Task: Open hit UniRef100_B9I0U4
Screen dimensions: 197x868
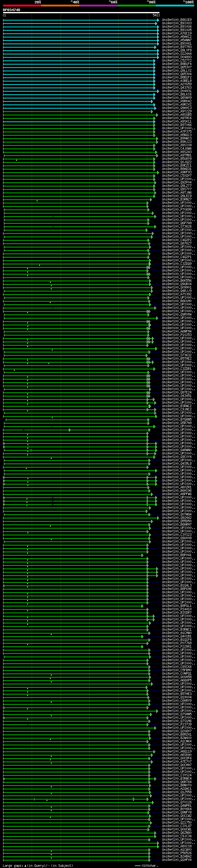Action: tap(177, 26)
